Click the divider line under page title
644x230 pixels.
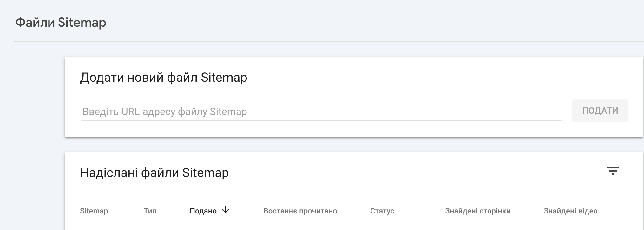317,42
